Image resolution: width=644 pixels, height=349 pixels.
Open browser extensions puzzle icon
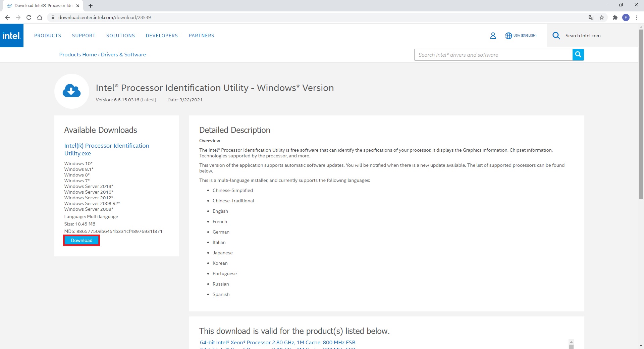click(615, 17)
